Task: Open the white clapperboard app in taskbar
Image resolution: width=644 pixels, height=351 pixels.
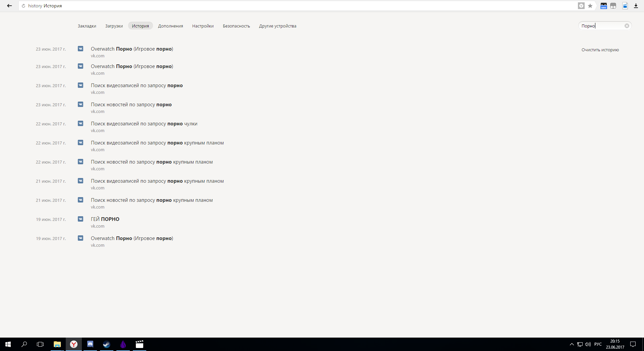Action: point(140,344)
